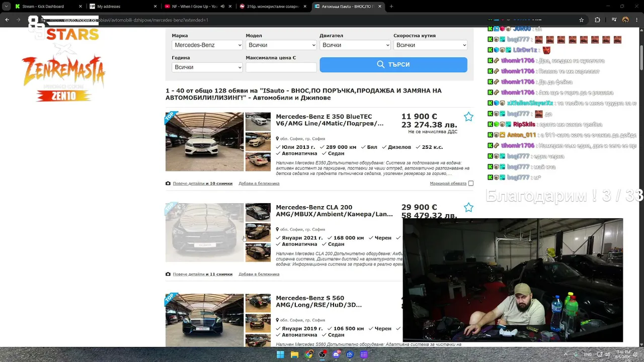Image resolution: width=644 pixels, height=362 pixels.
Task: Expand the Скоростна кутия dropdown
Action: (x=430, y=45)
